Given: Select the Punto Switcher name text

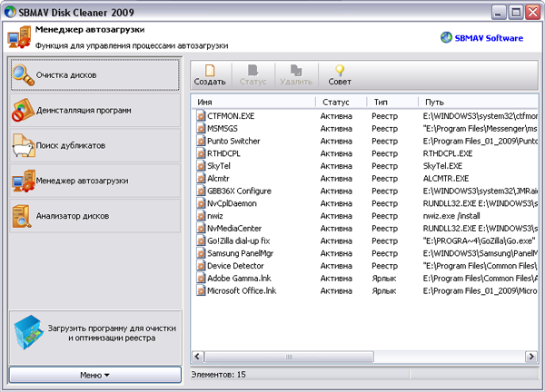Looking at the screenshot, I should click(x=233, y=141).
